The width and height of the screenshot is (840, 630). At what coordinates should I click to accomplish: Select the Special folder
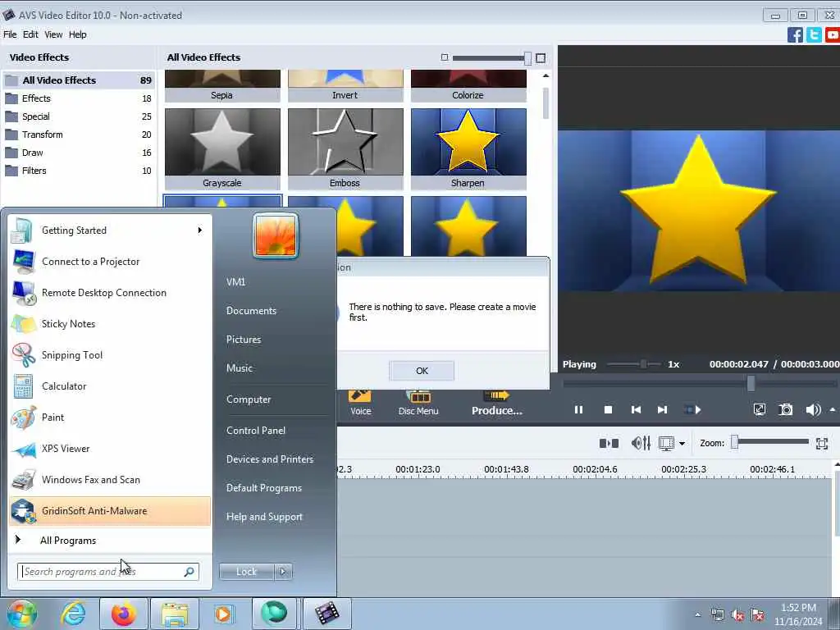click(x=79, y=116)
